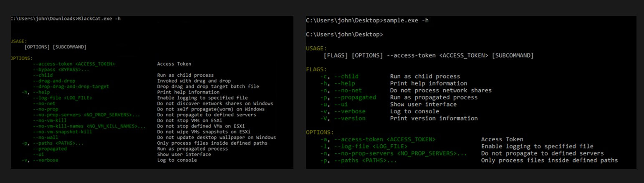Select the '-V, --version' flag
Viewport: 644px width, 183px height.
tap(343, 118)
